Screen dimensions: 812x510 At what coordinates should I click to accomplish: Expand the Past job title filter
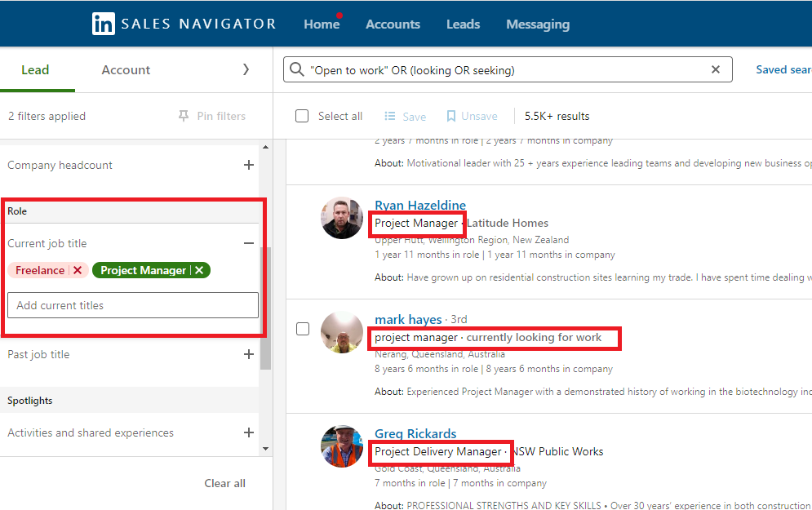coord(249,355)
